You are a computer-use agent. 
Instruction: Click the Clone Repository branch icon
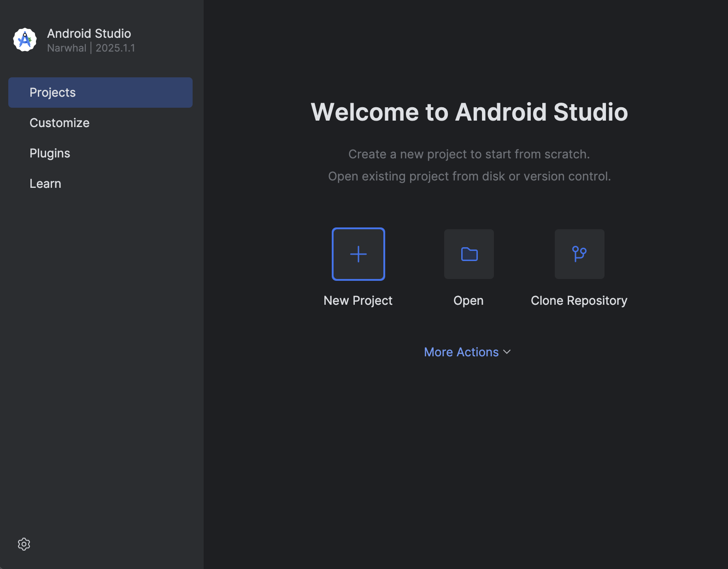click(580, 254)
